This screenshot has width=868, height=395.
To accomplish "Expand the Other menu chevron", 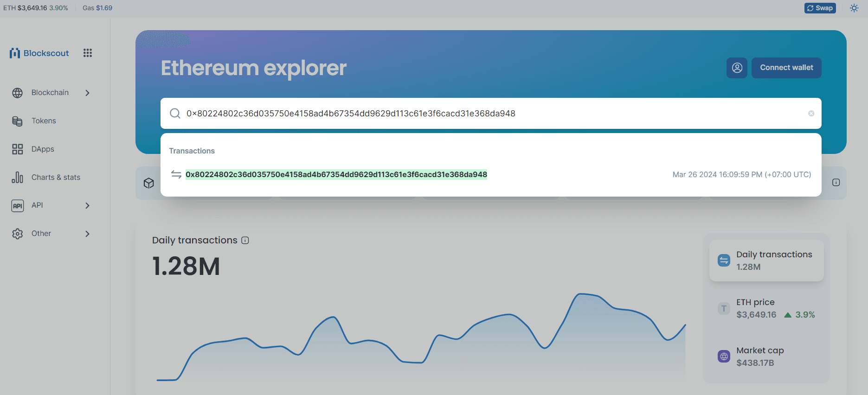I will coord(87,234).
